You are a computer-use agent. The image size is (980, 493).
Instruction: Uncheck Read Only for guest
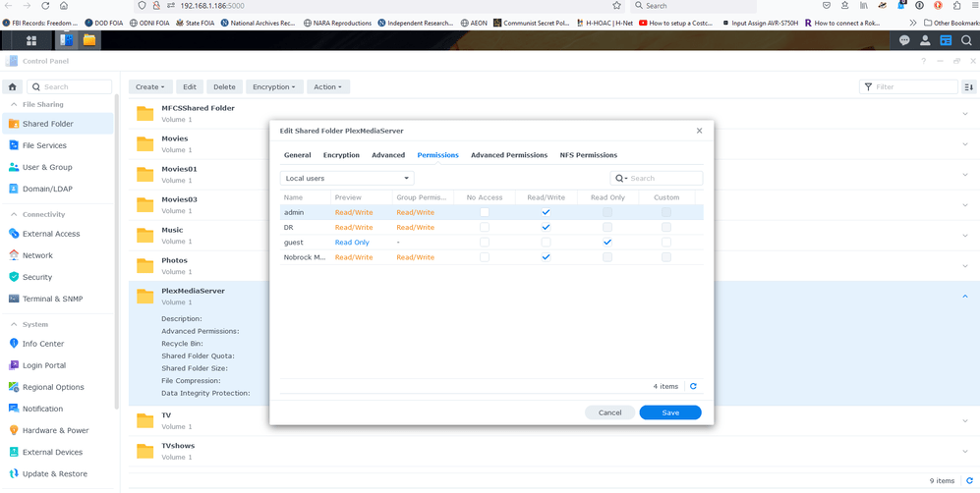click(606, 243)
